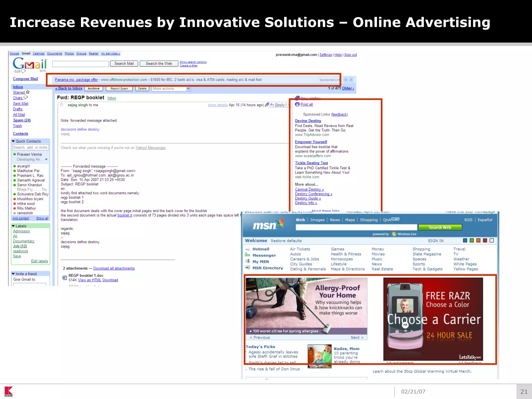This screenshot has width=532, height=399.
Task: Click the Kudos, Mom baby thumbnail
Action: point(320,356)
